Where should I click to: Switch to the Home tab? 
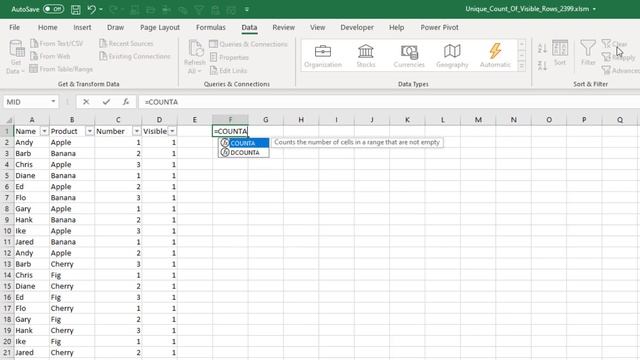(x=47, y=27)
